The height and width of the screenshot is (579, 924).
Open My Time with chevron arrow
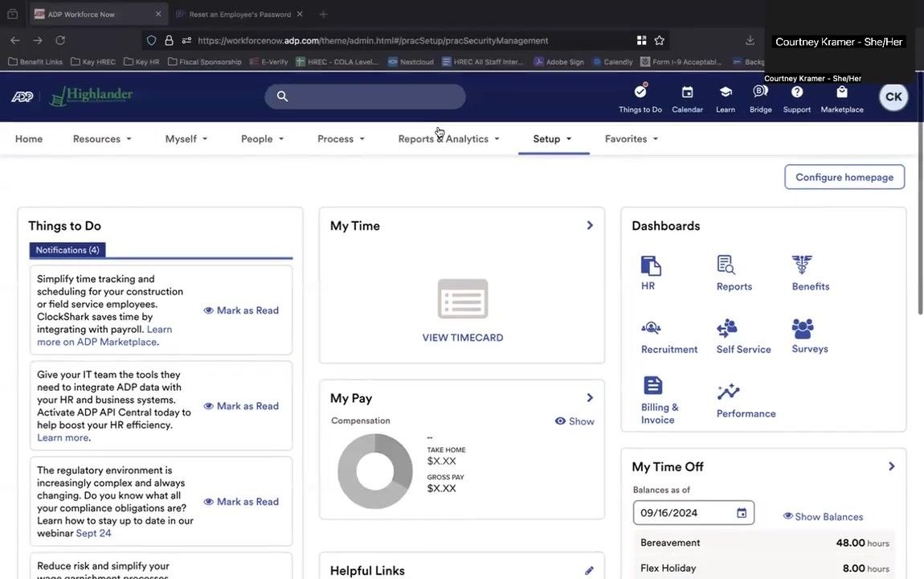point(589,225)
